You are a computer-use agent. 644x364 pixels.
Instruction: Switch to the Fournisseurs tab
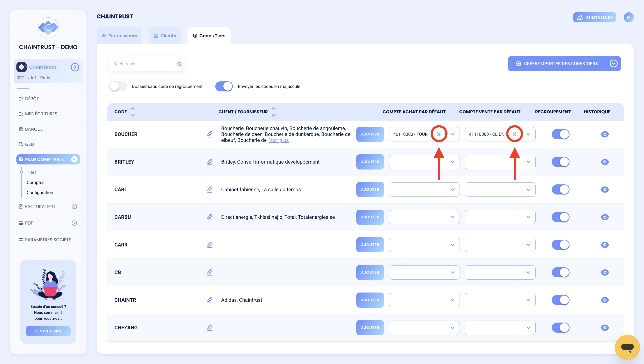[x=119, y=36]
